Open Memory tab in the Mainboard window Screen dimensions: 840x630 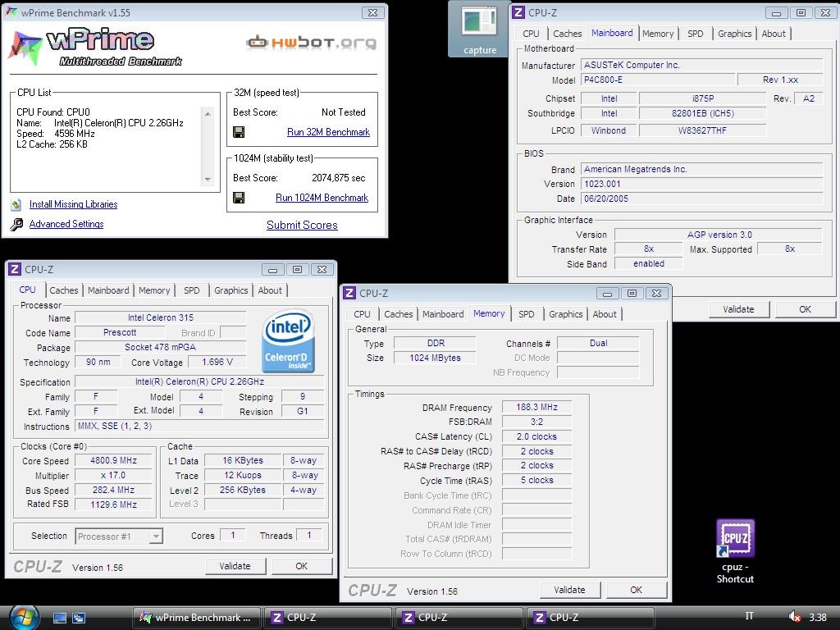658,34
